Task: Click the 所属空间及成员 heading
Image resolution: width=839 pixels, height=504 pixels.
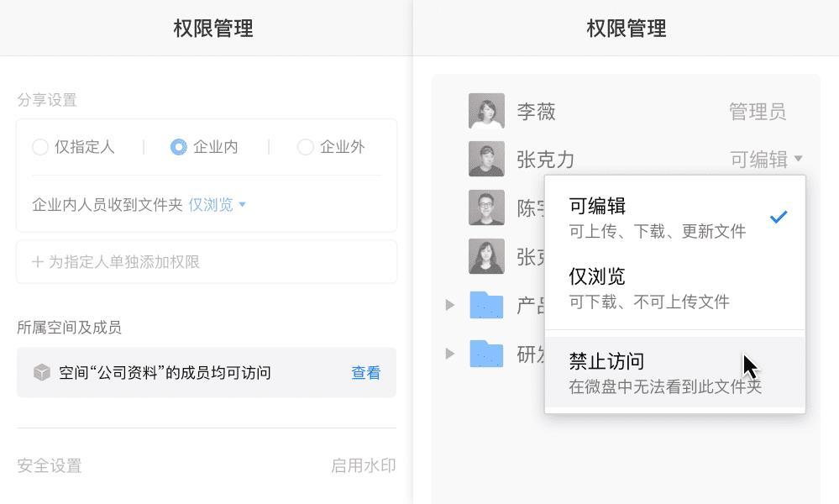Action: [x=69, y=327]
